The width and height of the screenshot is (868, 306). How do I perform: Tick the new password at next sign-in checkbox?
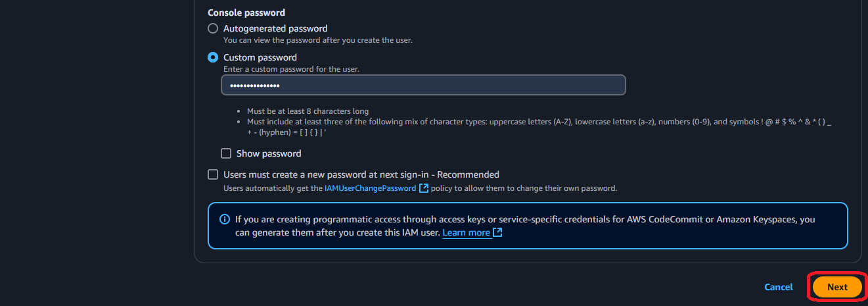tap(213, 174)
